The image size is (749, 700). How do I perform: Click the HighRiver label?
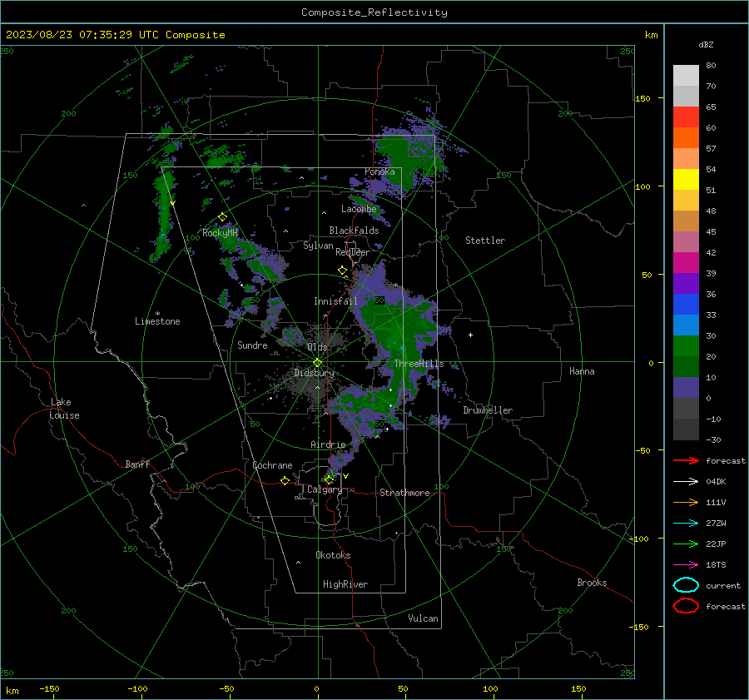point(345,584)
